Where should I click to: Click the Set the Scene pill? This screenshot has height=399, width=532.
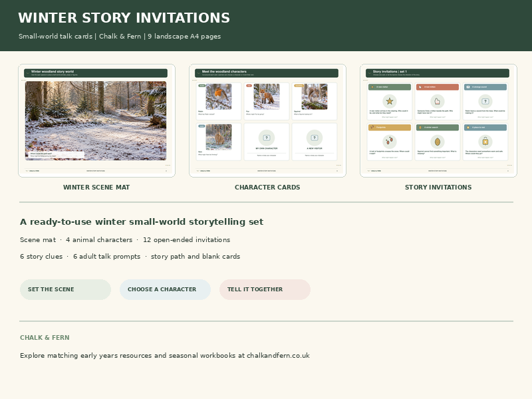click(x=65, y=289)
